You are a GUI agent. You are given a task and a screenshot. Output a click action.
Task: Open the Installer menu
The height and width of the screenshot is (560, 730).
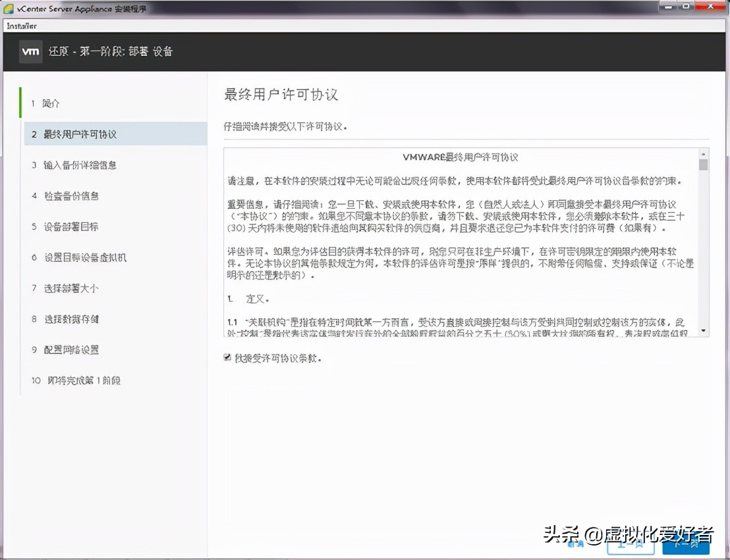click(20, 25)
